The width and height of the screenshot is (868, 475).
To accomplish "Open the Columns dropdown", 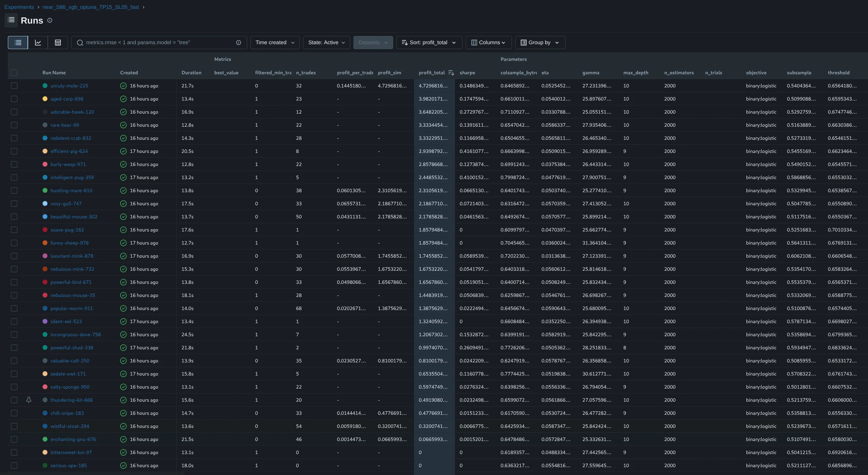I will (x=489, y=43).
